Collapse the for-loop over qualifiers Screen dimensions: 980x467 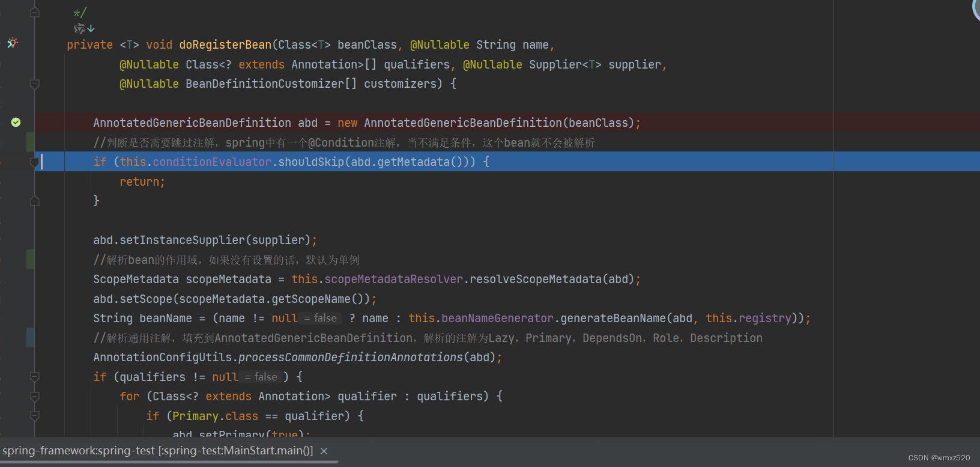35,397
